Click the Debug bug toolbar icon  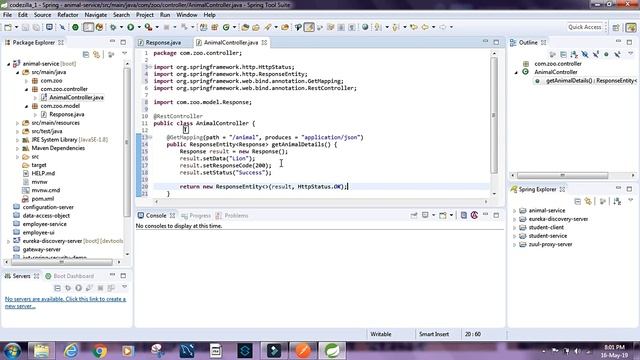(113, 27)
